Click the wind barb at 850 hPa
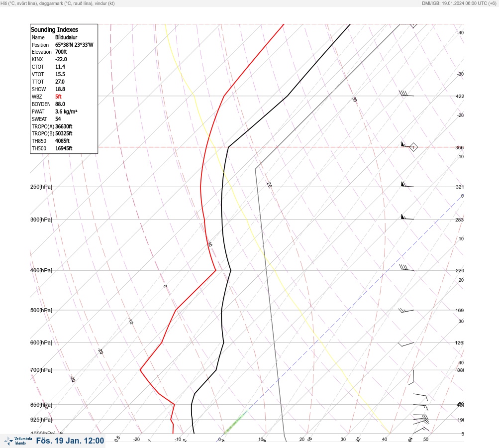The image size is (499, 448). (x=421, y=407)
